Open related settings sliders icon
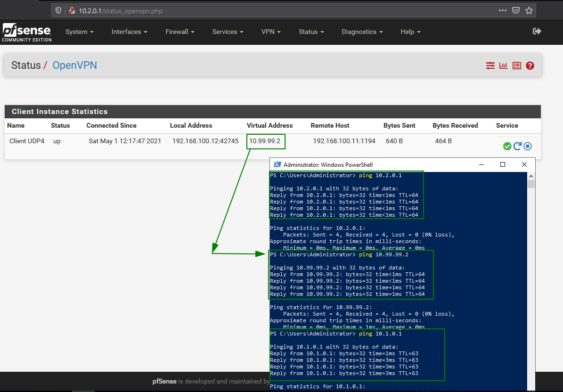This screenshot has height=392, width=563. (490, 65)
